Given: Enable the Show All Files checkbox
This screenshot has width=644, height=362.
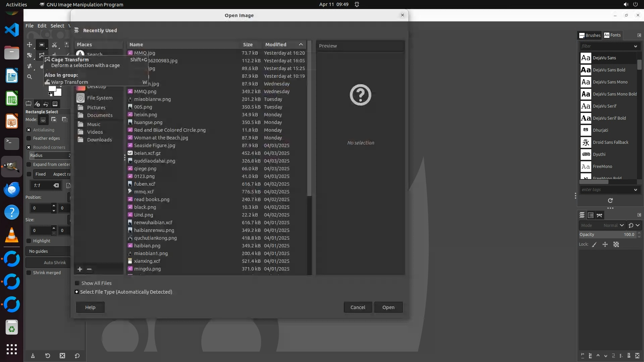Looking at the screenshot, I should [x=77, y=283].
